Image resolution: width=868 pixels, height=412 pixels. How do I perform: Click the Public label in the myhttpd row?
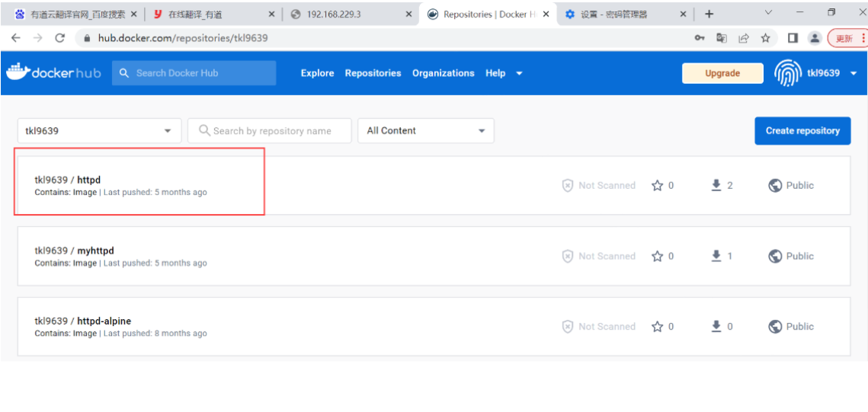coord(800,256)
